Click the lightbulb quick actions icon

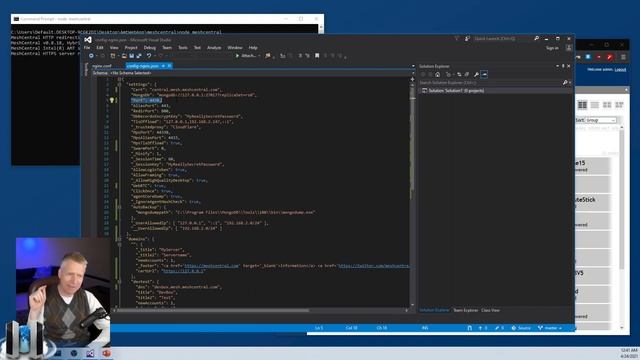pos(111,100)
